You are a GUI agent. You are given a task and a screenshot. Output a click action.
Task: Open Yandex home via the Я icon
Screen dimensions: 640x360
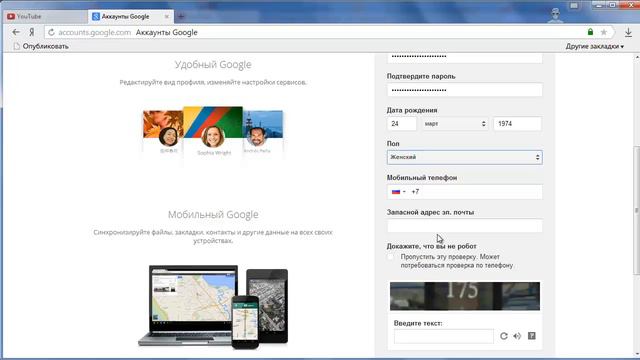(32, 32)
